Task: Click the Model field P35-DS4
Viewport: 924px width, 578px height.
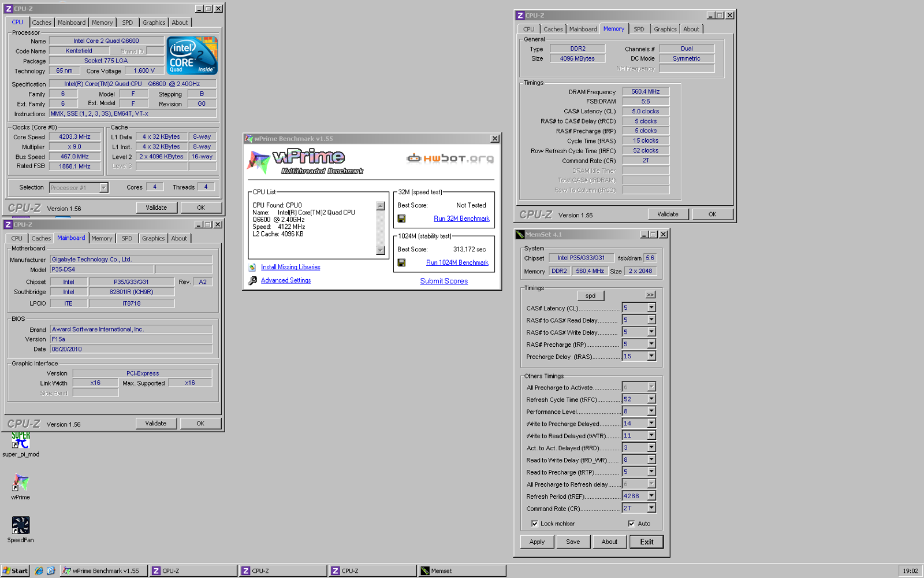Action: point(102,269)
